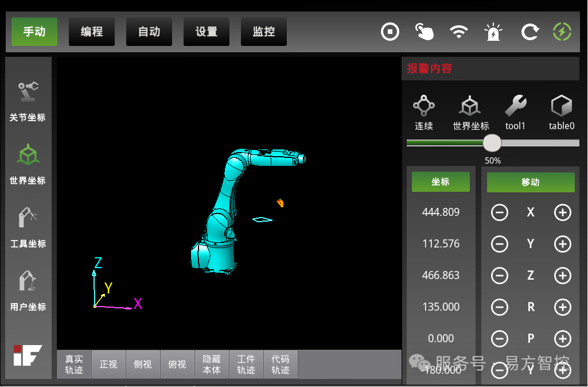The image size is (588, 387).
Task: Decrease P rotation with minus button
Action: (500, 339)
